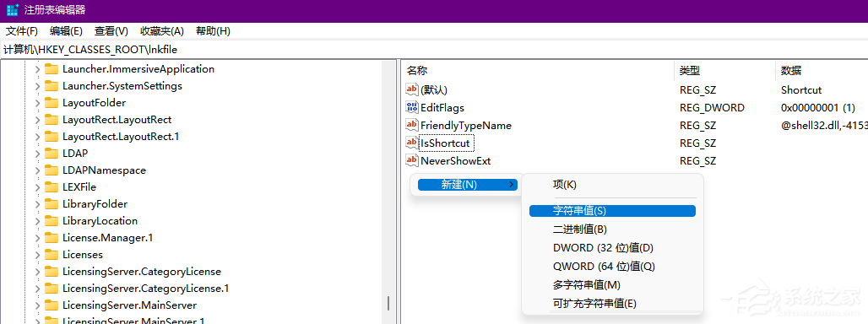868x324 pixels.
Task: Click the LDAP folder icon
Action: 52,154
